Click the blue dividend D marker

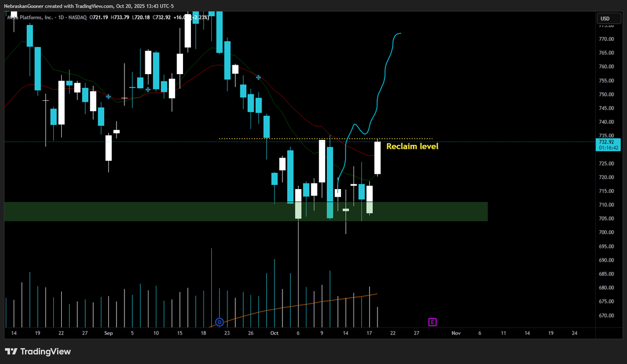coord(220,322)
